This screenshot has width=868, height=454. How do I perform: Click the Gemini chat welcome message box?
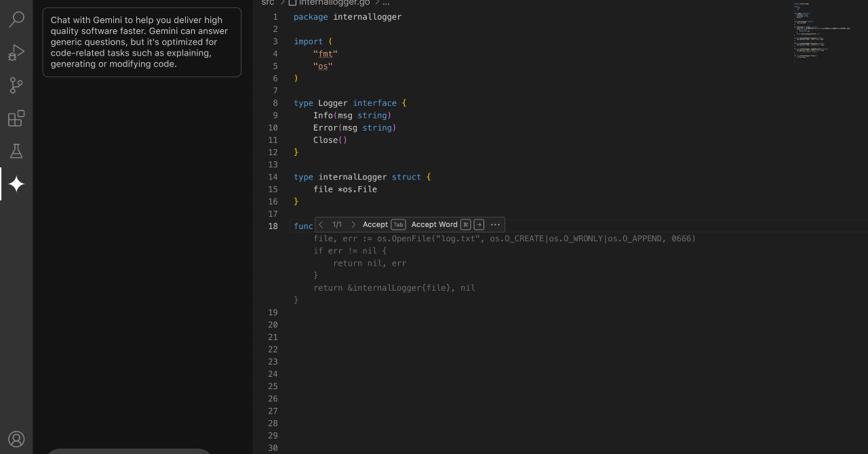click(142, 42)
